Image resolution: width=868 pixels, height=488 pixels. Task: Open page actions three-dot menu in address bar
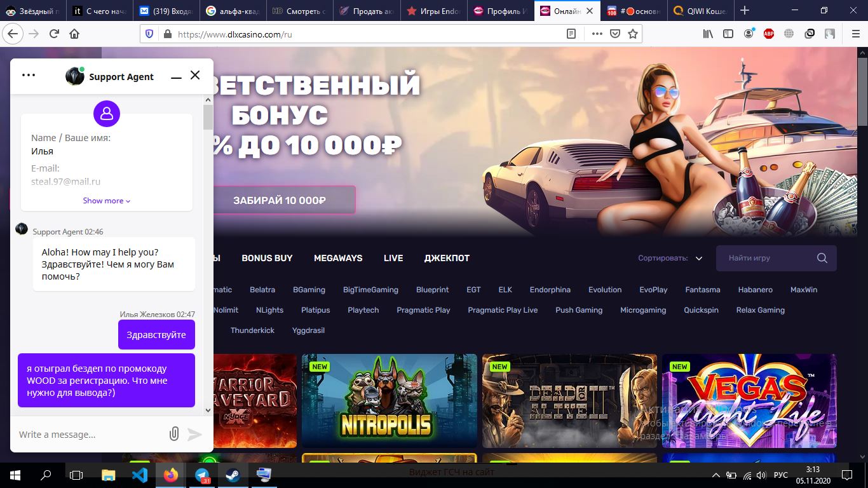coord(597,34)
